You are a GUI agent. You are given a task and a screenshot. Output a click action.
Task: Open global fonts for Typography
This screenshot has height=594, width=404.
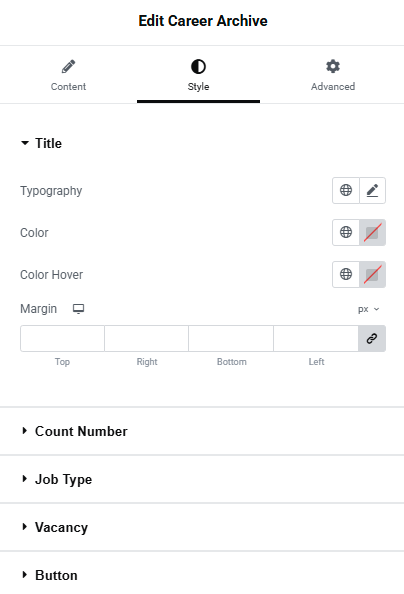(x=346, y=190)
